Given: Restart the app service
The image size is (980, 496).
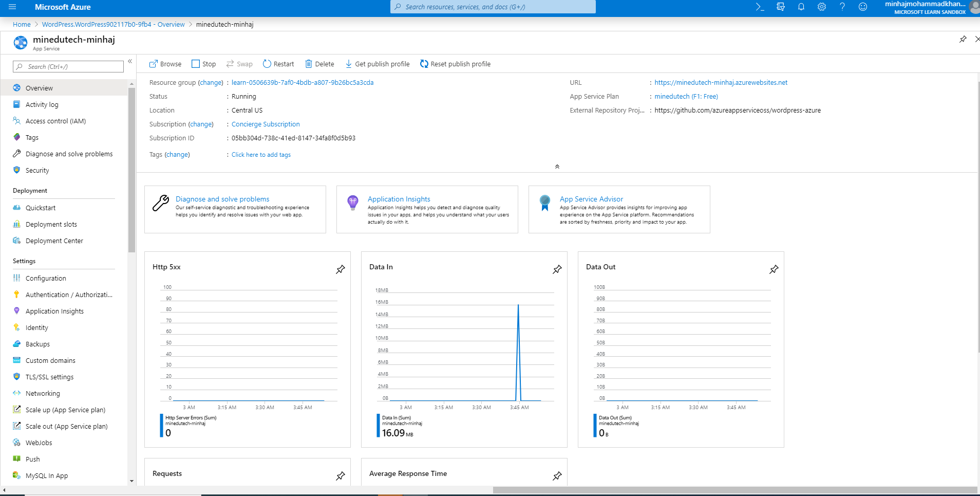Looking at the screenshot, I should [x=278, y=64].
